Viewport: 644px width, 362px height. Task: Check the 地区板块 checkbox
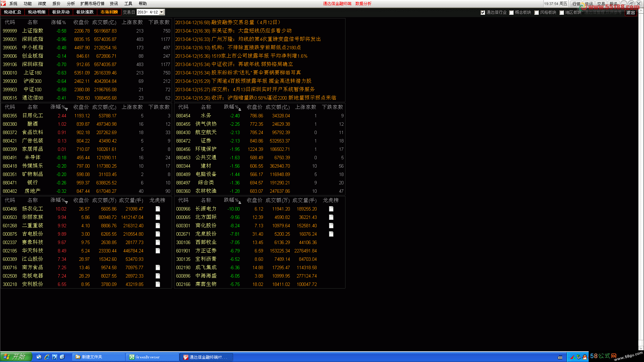coord(561,12)
